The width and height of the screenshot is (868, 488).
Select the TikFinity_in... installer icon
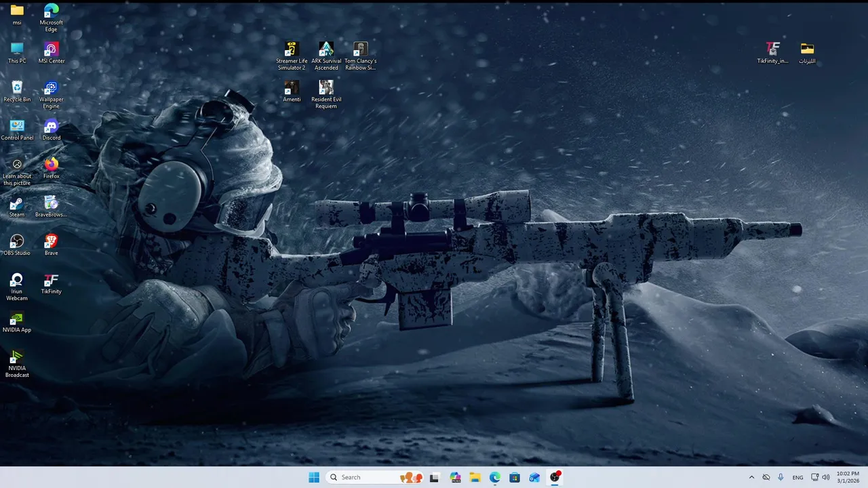(772, 53)
